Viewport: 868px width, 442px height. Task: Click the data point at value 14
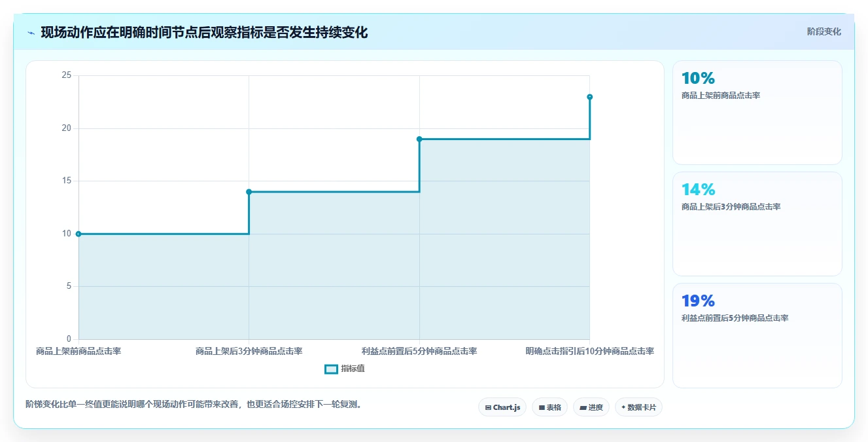click(x=249, y=192)
